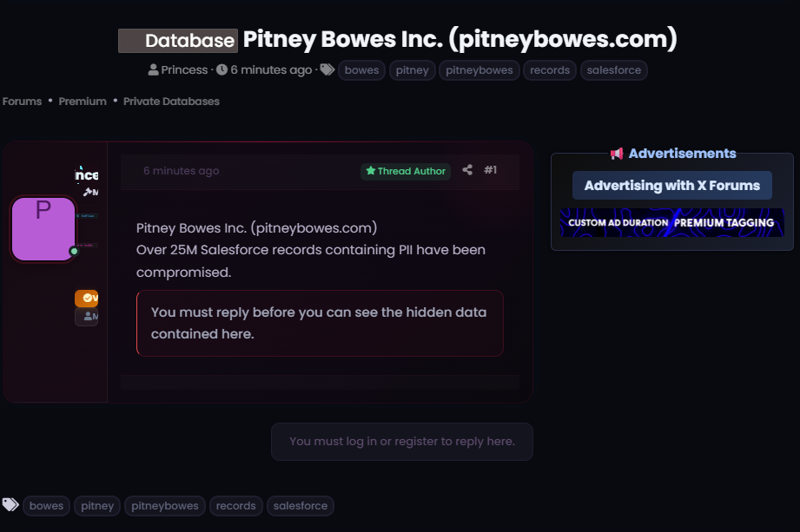Go to Forums breadcrumb
Screen dimensions: 800x532
point(22,102)
